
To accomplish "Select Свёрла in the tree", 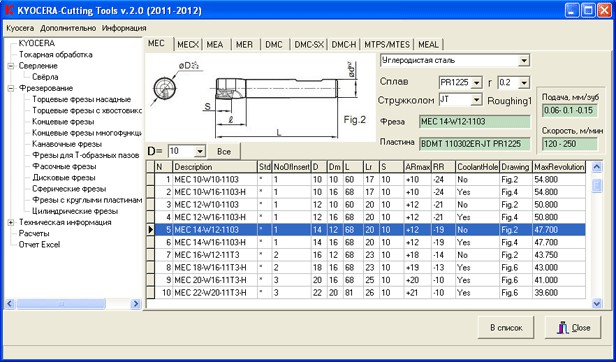I will 45,77.
